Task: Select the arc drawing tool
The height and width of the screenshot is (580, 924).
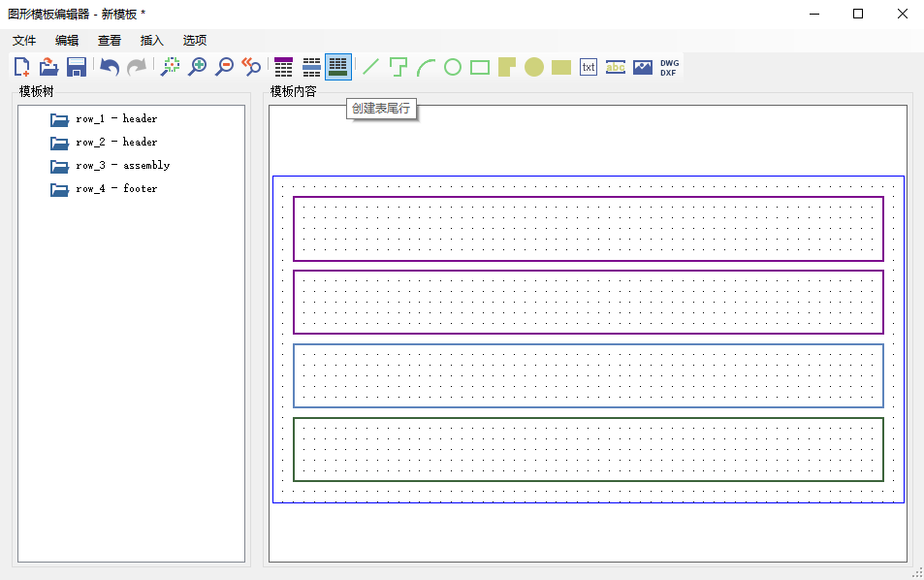Action: [x=426, y=67]
